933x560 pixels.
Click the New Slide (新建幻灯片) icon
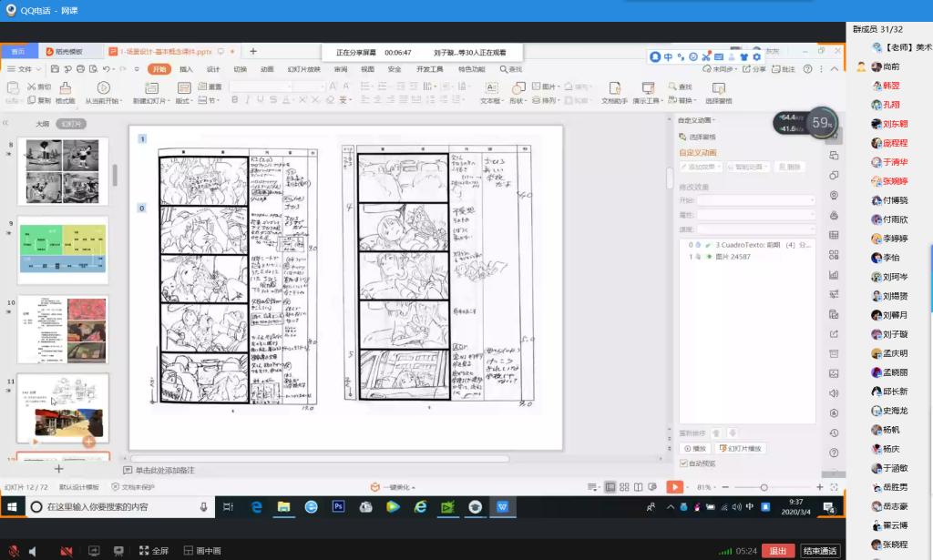pyautogui.click(x=151, y=88)
